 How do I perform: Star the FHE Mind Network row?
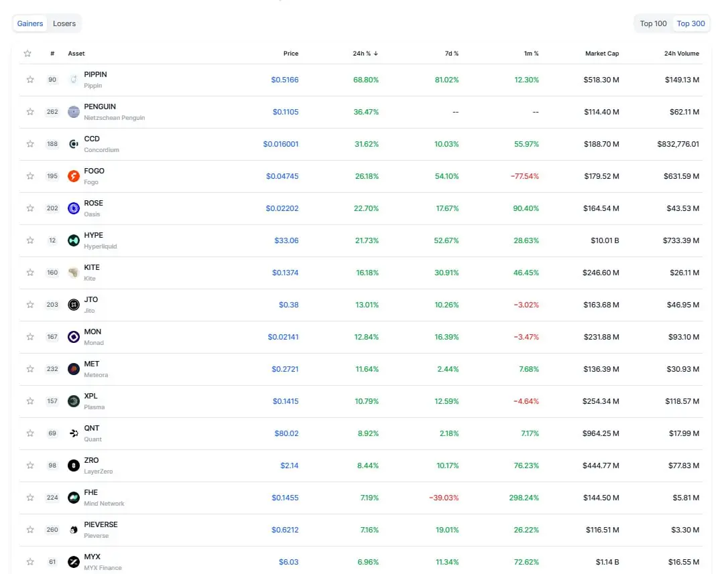tap(30, 498)
